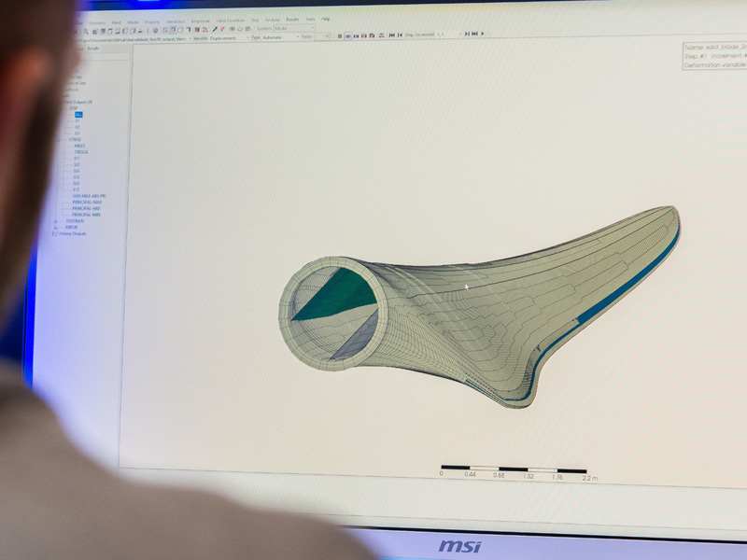This screenshot has width=747, height=560.
Task: Select the DISP tree node
Action: click(x=74, y=108)
